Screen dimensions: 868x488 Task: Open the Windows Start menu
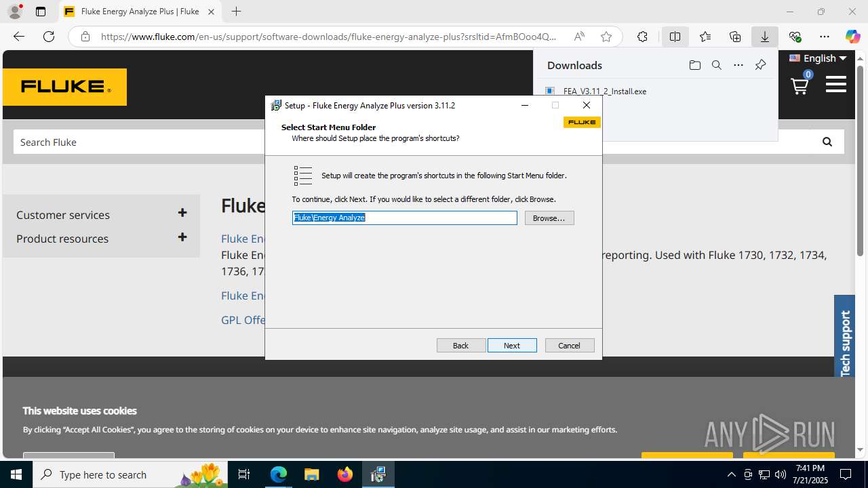pyautogui.click(x=16, y=474)
